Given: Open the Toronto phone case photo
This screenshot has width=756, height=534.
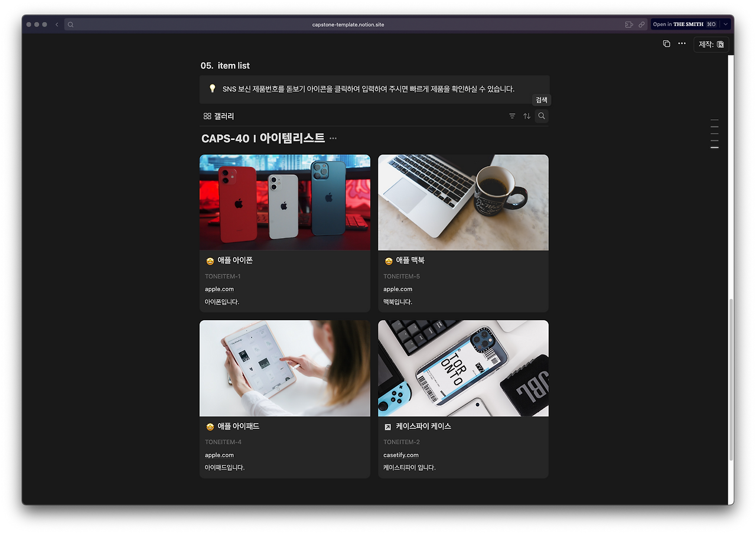Looking at the screenshot, I should pyautogui.click(x=463, y=369).
